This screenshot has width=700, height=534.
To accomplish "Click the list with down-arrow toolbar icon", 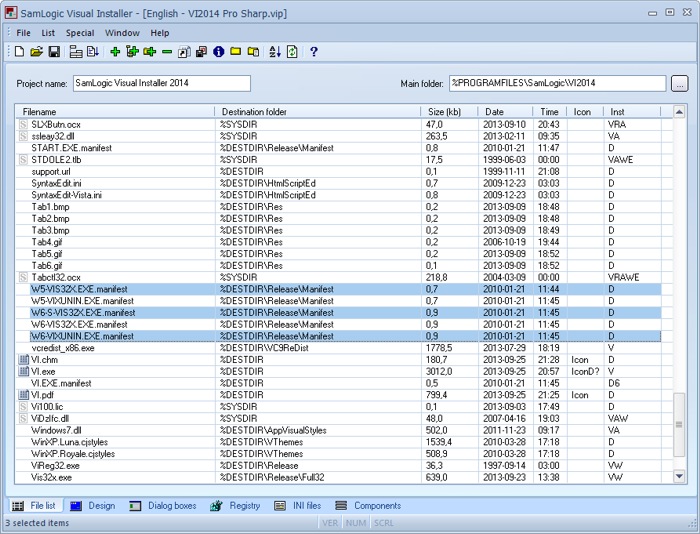I will pyautogui.click(x=93, y=52).
